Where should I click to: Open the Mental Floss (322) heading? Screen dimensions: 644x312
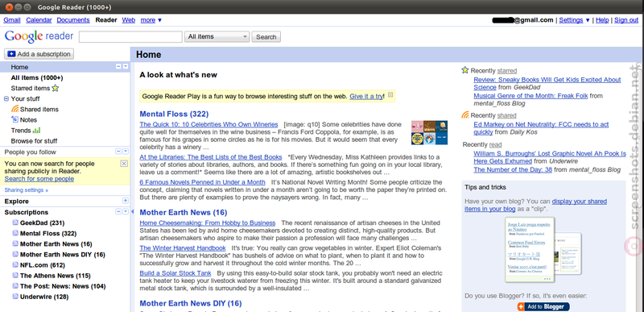coord(174,114)
